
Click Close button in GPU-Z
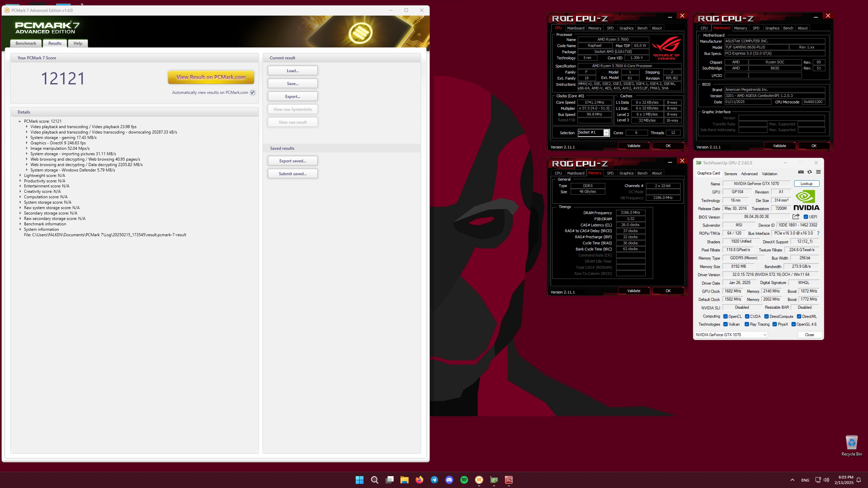pyautogui.click(x=809, y=335)
